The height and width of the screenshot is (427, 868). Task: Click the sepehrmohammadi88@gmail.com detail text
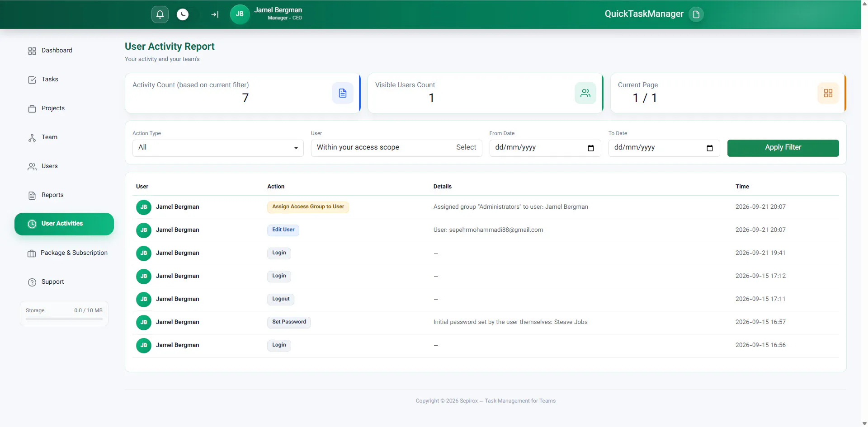(496, 230)
